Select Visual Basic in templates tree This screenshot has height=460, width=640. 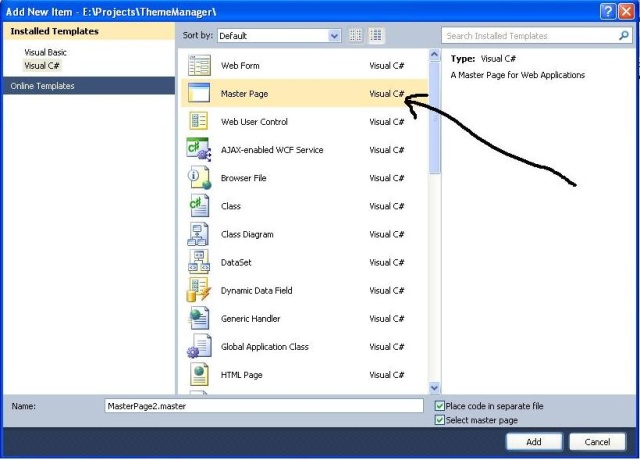pos(45,52)
